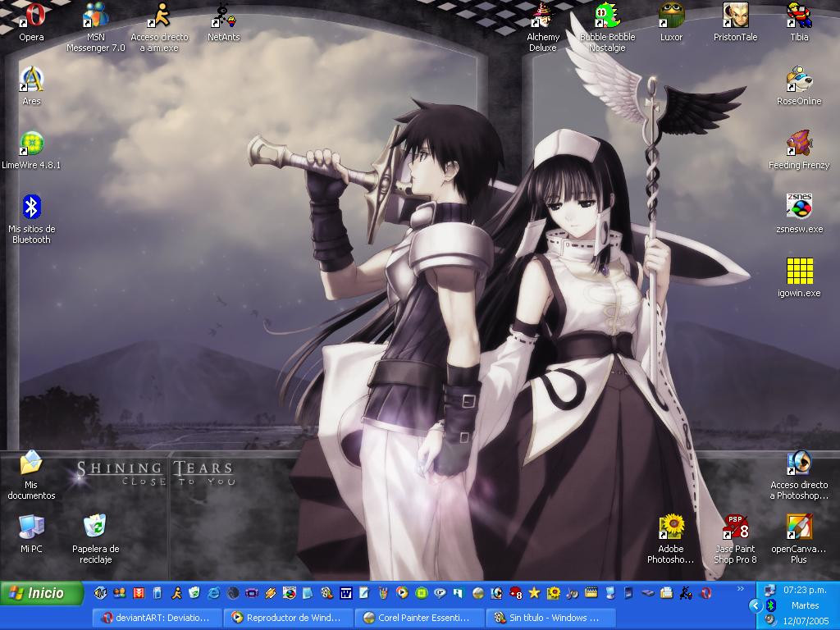Select the Papelera de reciclaje desktop icon
Viewport: 840px width, 630px height.
point(96,540)
